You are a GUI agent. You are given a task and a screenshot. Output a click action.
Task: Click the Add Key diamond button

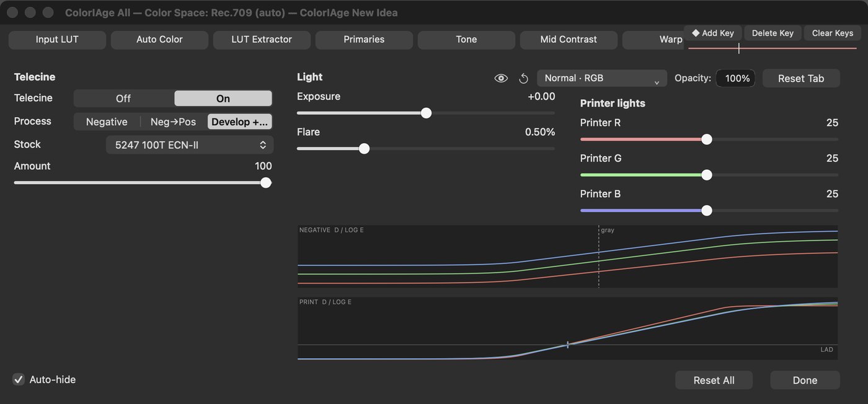click(x=713, y=33)
